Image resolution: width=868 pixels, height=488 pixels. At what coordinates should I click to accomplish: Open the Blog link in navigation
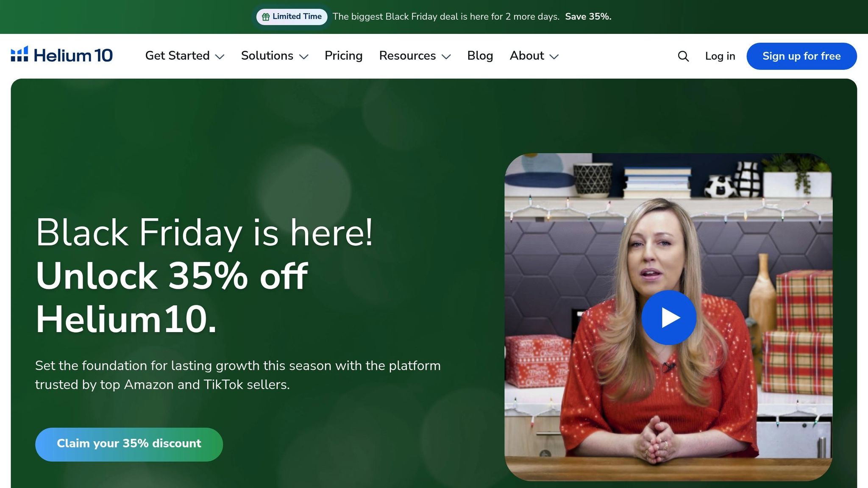480,56
